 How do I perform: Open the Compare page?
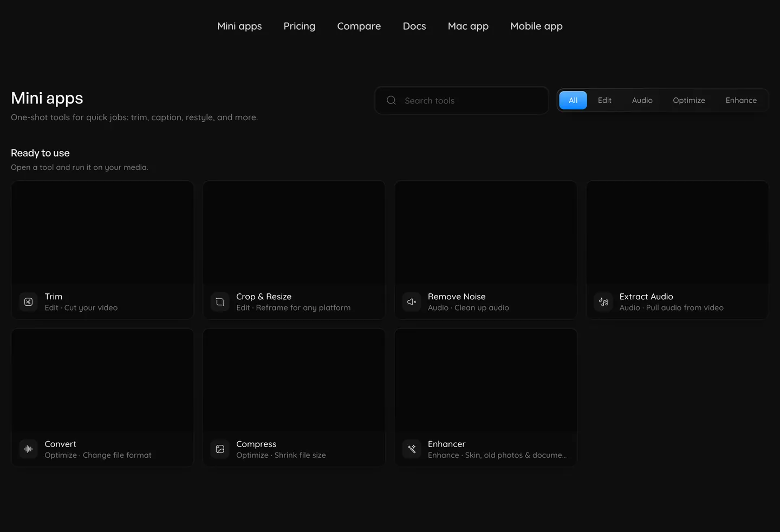click(x=359, y=26)
